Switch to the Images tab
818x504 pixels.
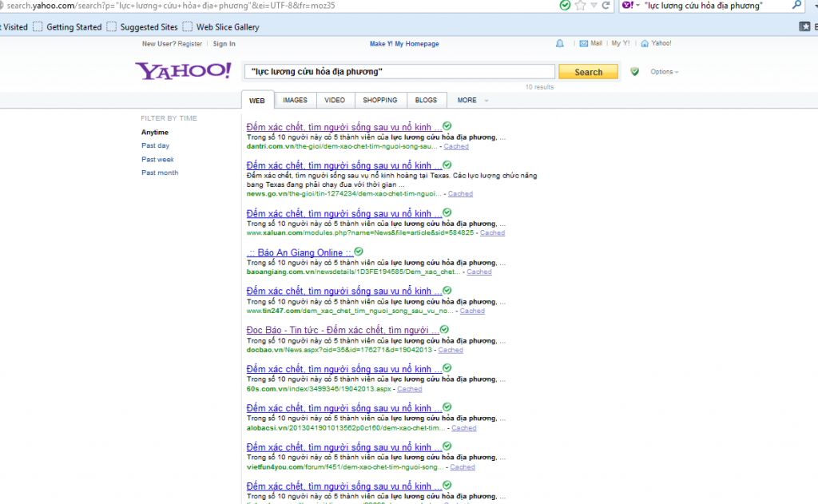point(295,100)
